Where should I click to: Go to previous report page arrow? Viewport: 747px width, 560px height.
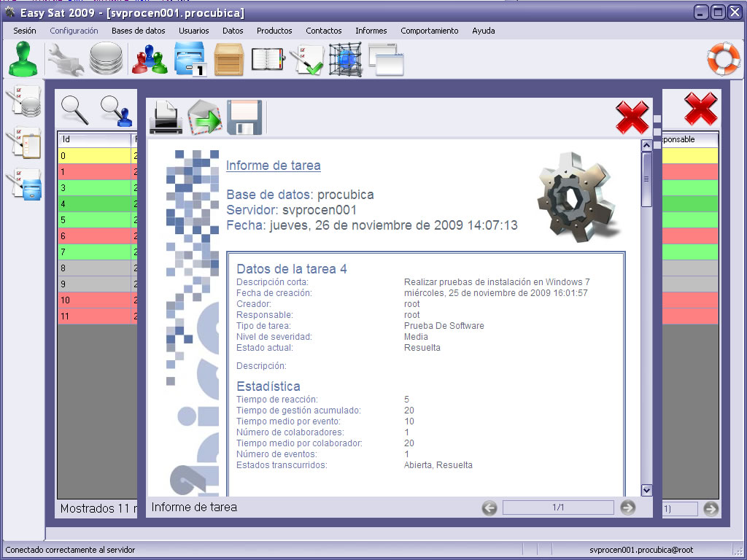pyautogui.click(x=489, y=508)
